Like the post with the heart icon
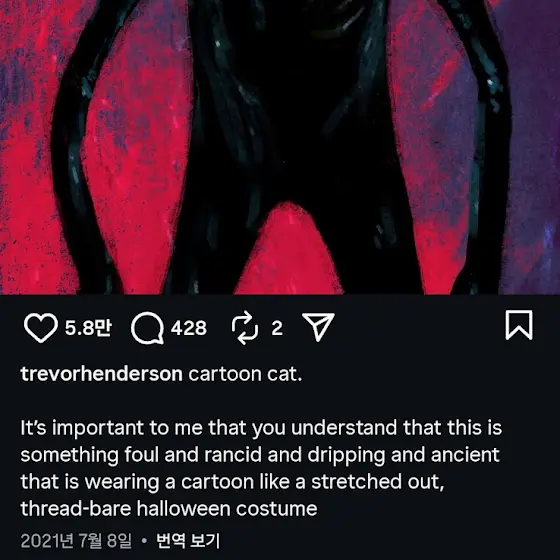The image size is (560, 560). click(41, 328)
